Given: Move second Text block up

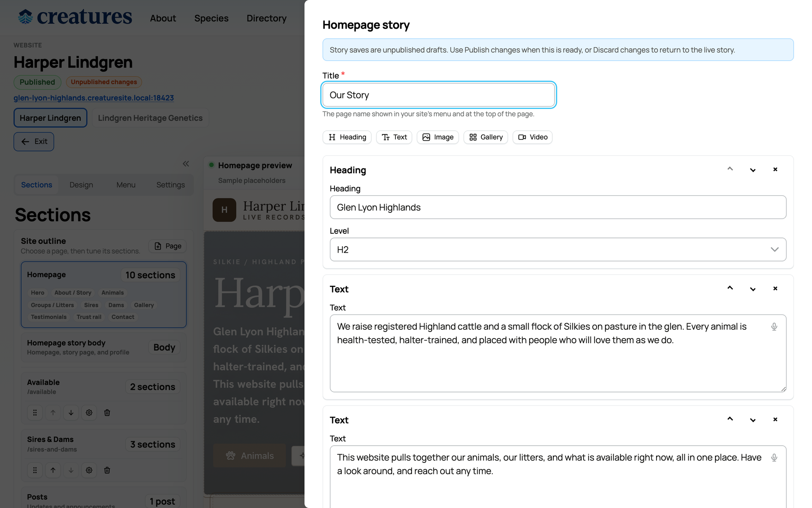Looking at the screenshot, I should click(730, 420).
